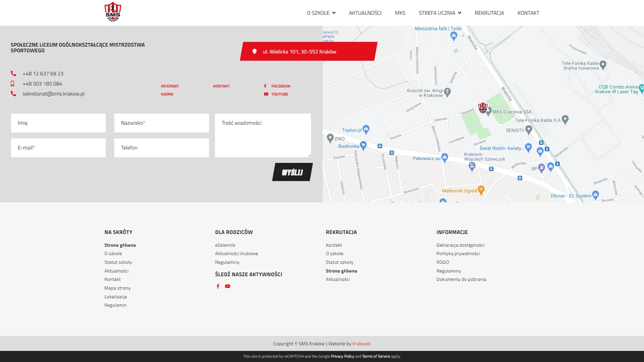644x362 pixels.
Task: Click the sekretariat@sms.krakow.pl email address
Action: tap(53, 94)
